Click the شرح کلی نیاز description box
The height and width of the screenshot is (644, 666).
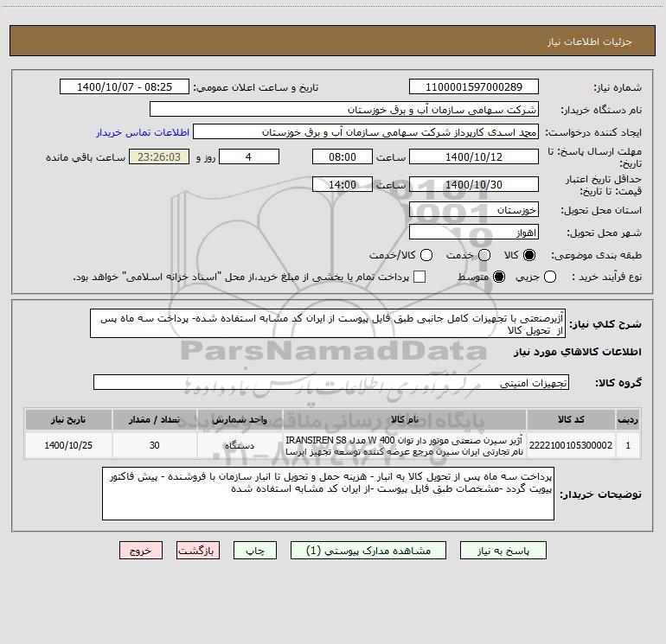328,323
